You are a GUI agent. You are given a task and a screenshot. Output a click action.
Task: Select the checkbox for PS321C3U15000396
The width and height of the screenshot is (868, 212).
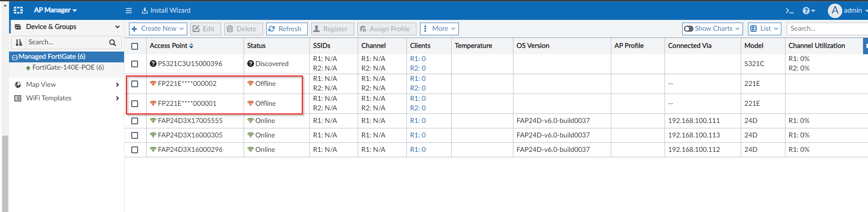pyautogui.click(x=134, y=64)
